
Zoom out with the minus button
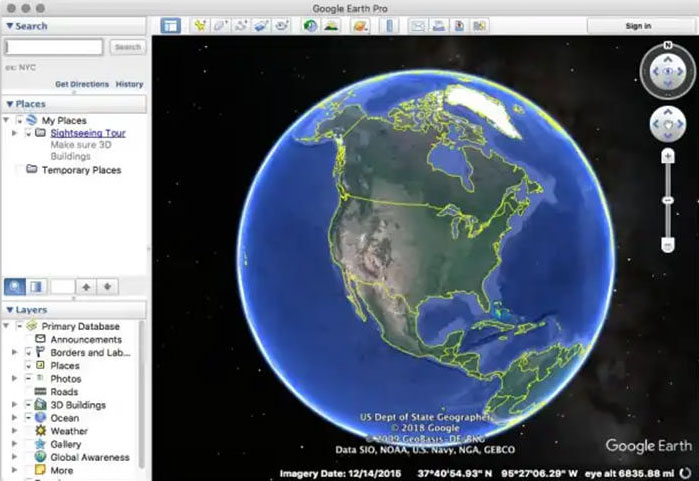click(667, 244)
